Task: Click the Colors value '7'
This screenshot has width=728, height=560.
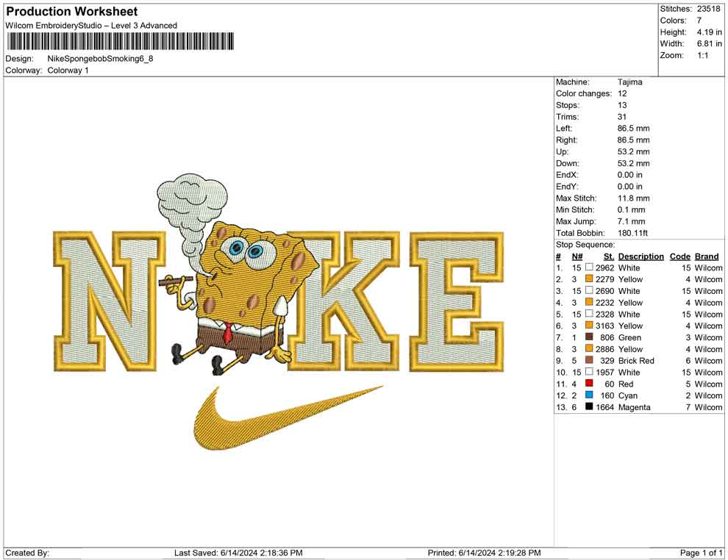Action: point(699,21)
